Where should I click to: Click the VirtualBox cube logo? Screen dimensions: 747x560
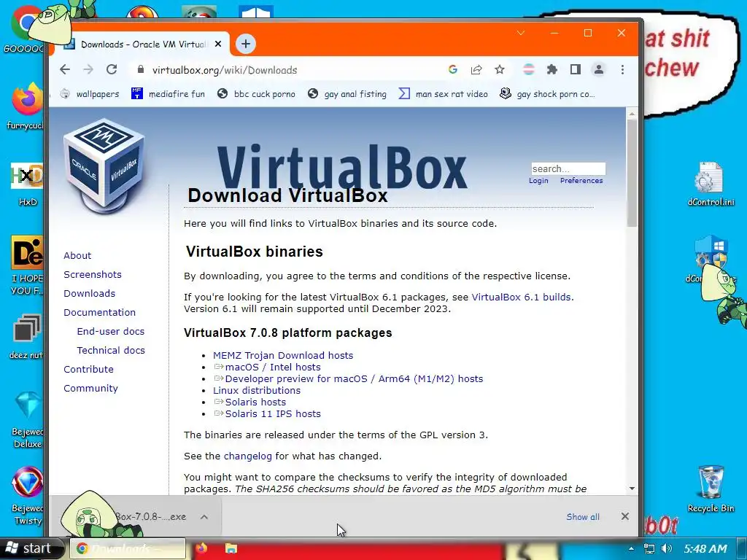pyautogui.click(x=105, y=166)
